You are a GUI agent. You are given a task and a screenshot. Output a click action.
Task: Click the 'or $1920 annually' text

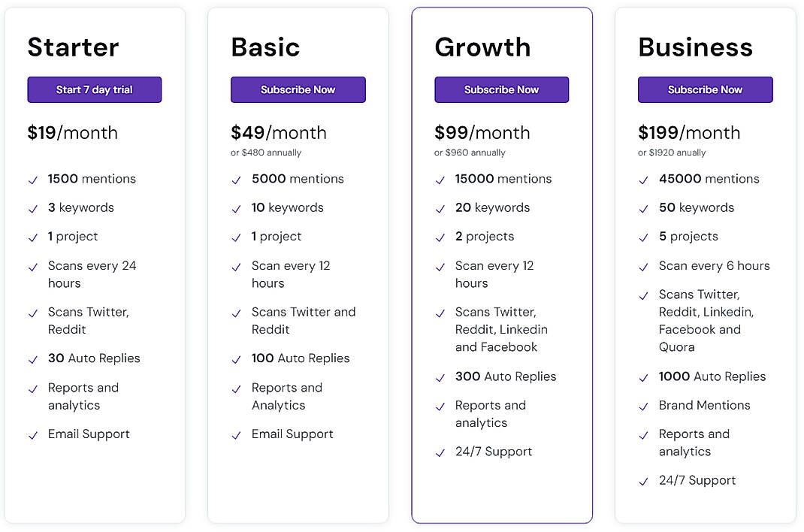tap(672, 153)
